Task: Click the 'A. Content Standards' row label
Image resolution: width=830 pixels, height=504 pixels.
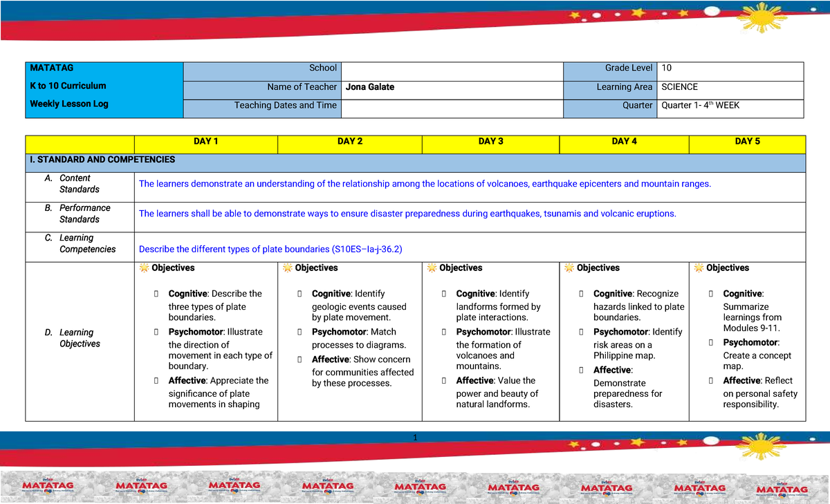Action: point(72,184)
